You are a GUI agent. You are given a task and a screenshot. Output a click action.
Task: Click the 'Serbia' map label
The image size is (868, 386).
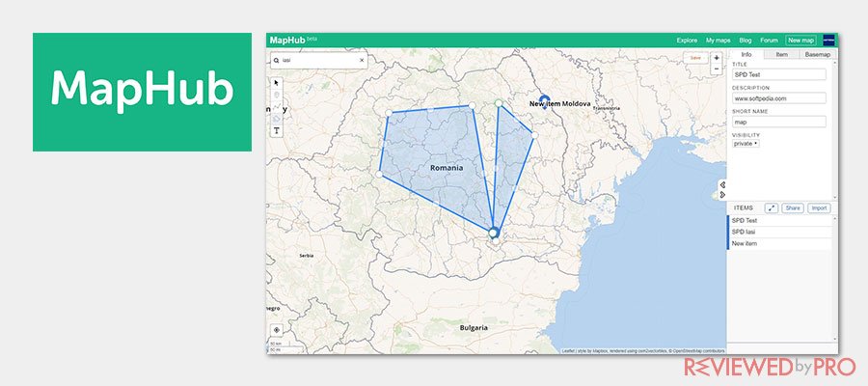tap(306, 256)
